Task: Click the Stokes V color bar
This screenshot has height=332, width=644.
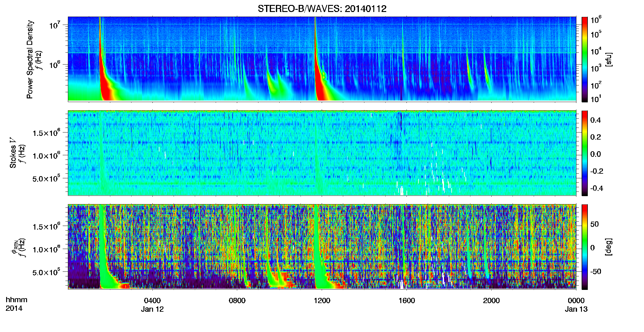Action: (x=585, y=153)
